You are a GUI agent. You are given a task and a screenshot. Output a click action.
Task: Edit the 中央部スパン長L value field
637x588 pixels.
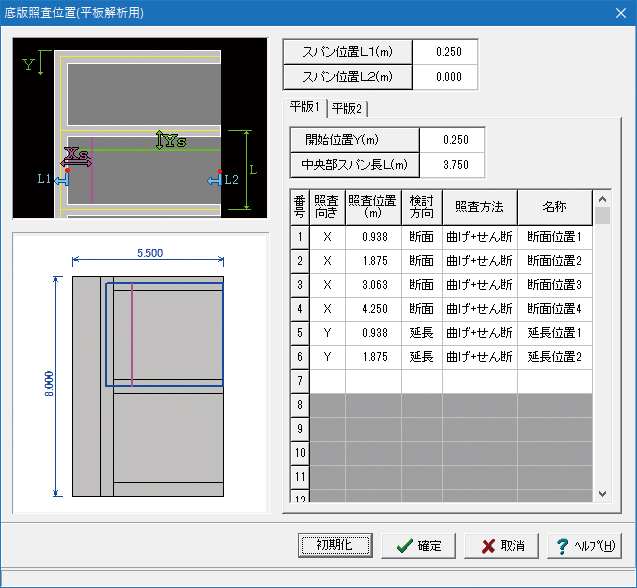451,165
